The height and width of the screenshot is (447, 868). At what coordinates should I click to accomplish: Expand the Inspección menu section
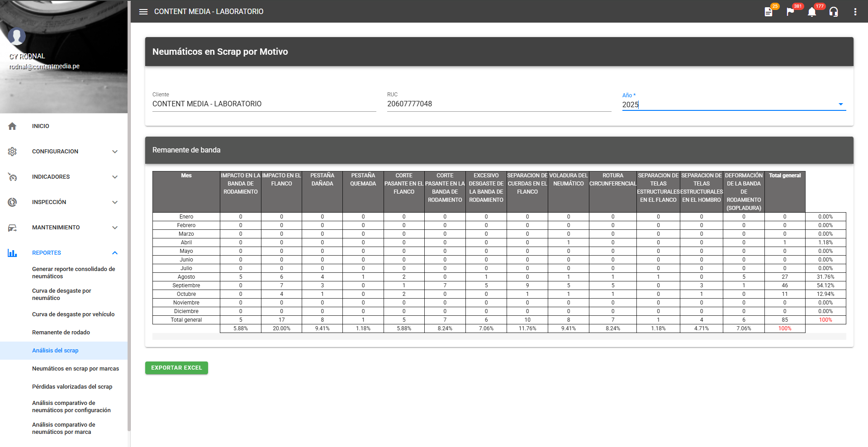click(x=115, y=202)
